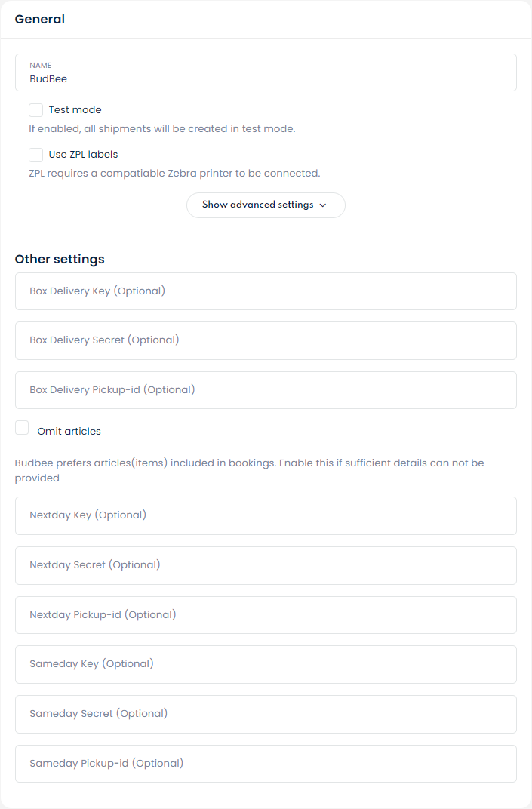Viewport: 532px width, 809px height.
Task: Click the "Use ZPL labels" label text
Action: (x=83, y=155)
